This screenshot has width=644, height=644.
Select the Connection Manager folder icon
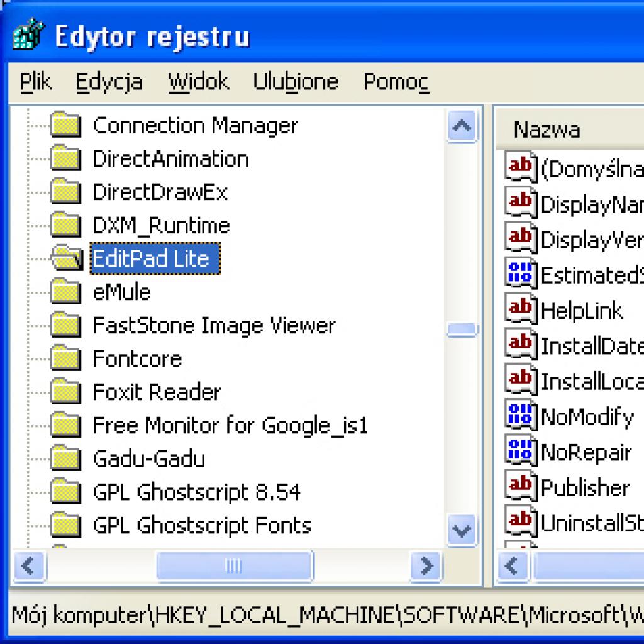coord(65,125)
